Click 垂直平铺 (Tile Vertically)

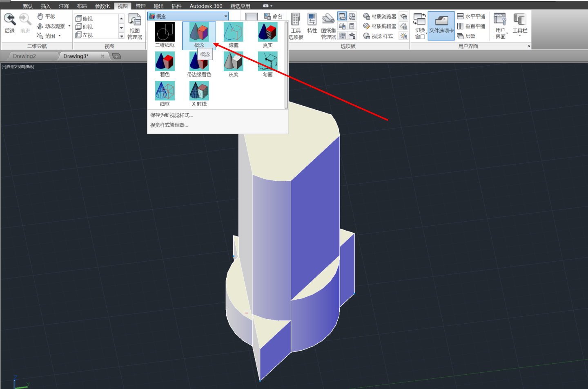tap(471, 26)
